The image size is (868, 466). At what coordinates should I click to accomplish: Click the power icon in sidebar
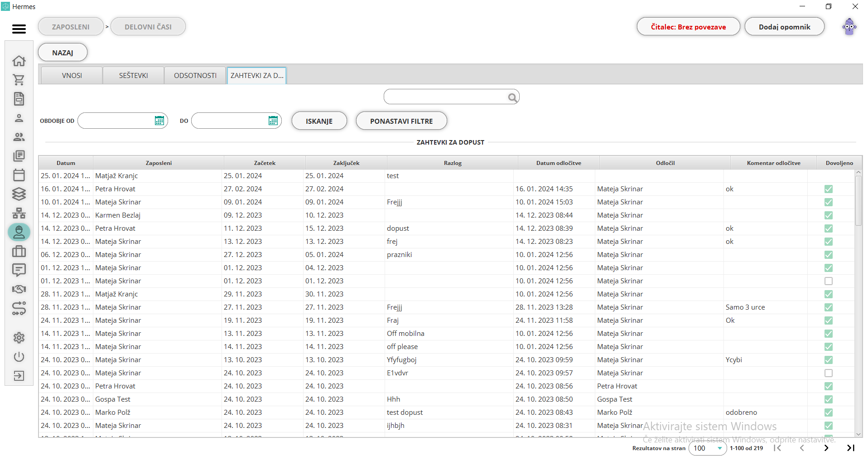19,357
